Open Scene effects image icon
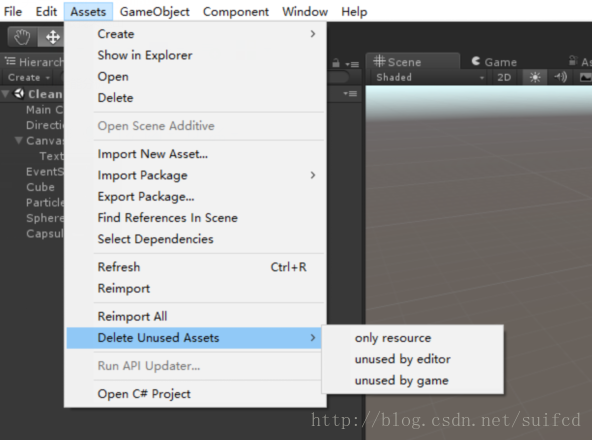 tap(585, 77)
